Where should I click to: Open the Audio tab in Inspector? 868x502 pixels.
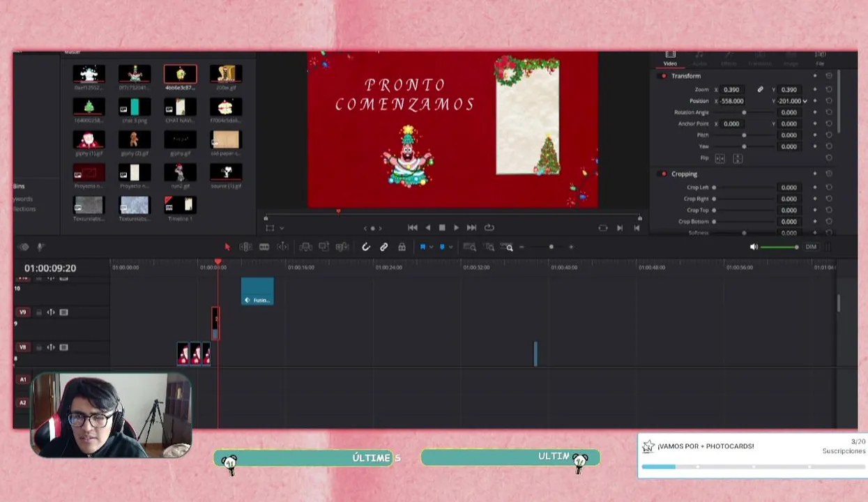pos(699,59)
